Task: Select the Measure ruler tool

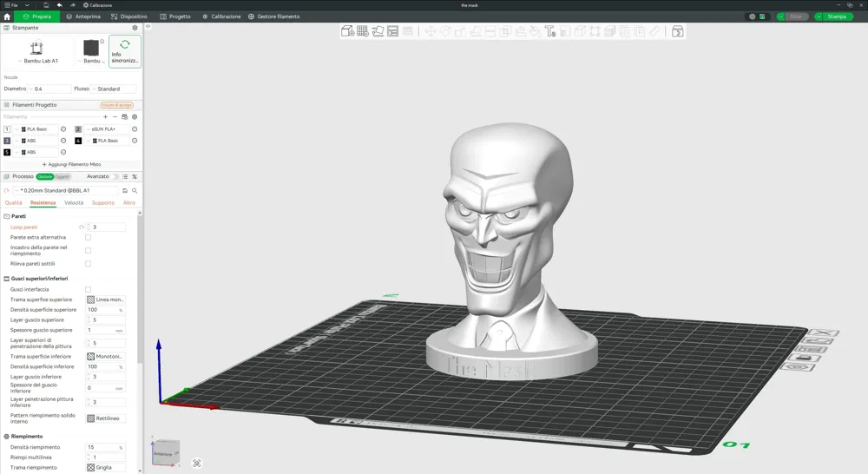Action: pyautogui.click(x=654, y=31)
